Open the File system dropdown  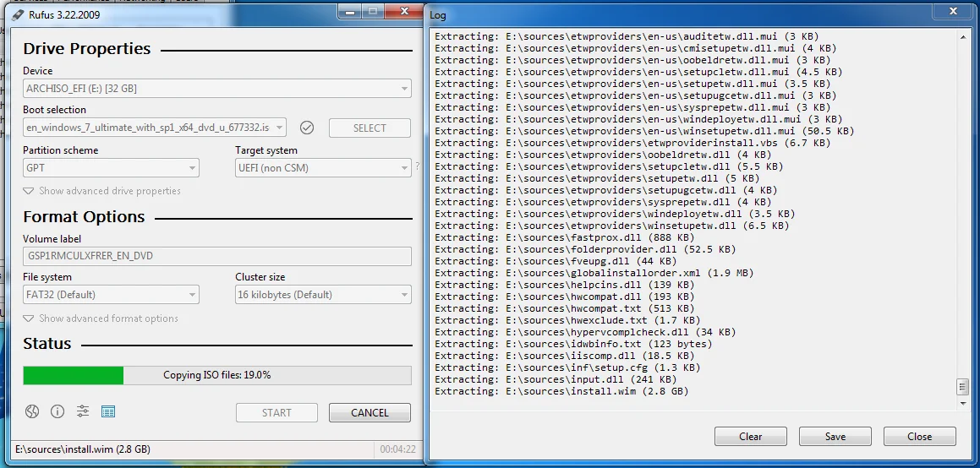[x=111, y=295]
